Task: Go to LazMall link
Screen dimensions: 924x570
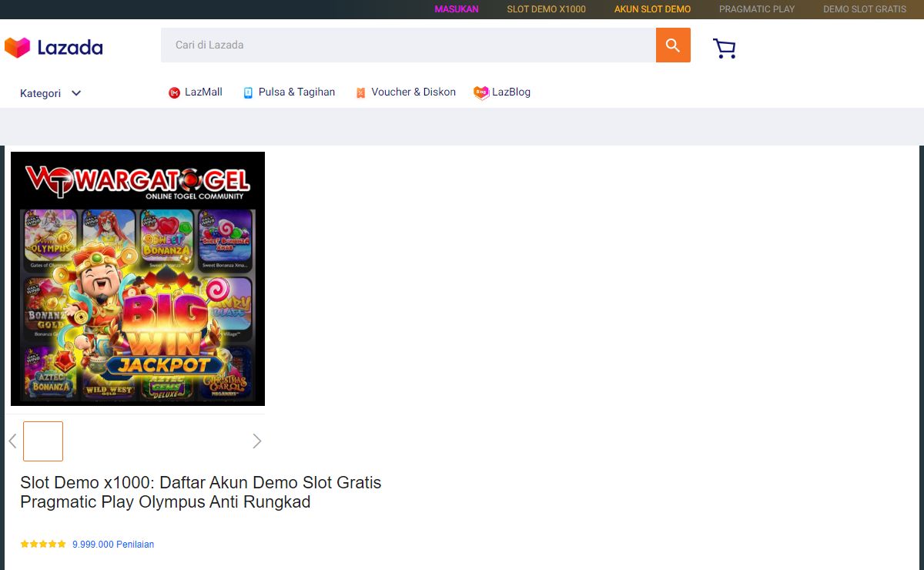Action: [x=203, y=92]
